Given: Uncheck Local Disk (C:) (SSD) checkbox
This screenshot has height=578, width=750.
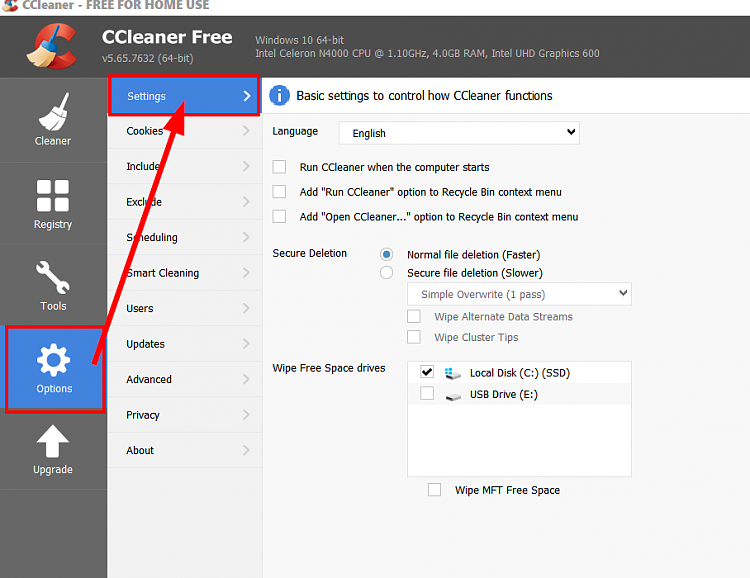Looking at the screenshot, I should [427, 372].
